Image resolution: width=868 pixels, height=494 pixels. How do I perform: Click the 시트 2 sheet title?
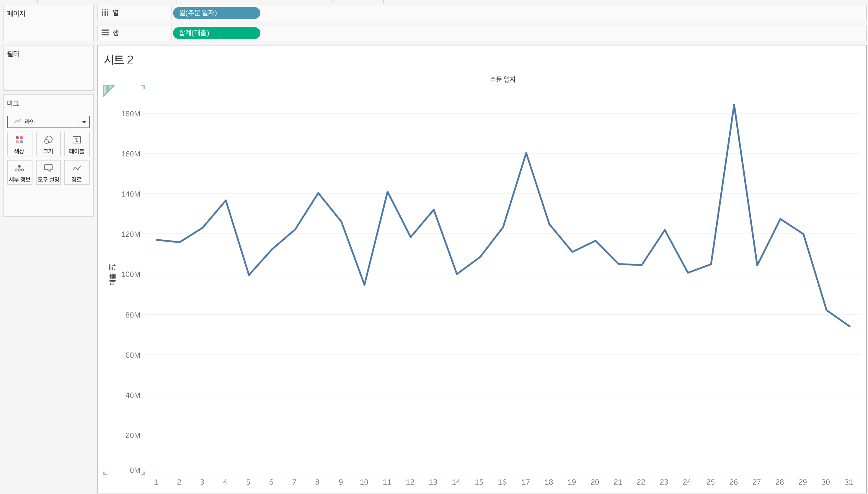pos(118,60)
